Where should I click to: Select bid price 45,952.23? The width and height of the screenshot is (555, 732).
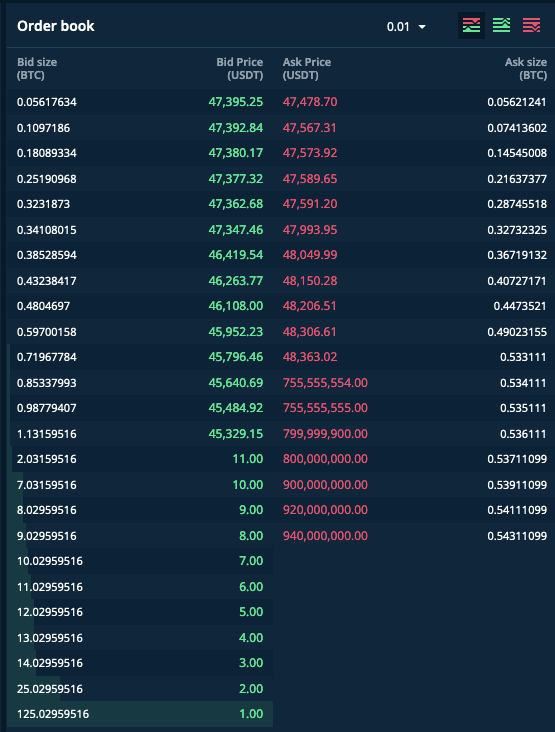236,332
